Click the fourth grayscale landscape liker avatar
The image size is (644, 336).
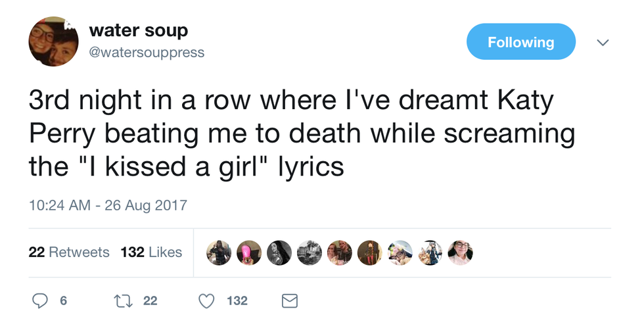[310, 252]
